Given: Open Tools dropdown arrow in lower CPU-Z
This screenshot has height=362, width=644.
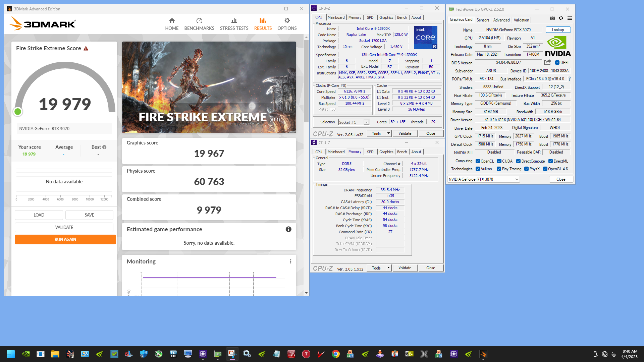Looking at the screenshot, I should [388, 268].
